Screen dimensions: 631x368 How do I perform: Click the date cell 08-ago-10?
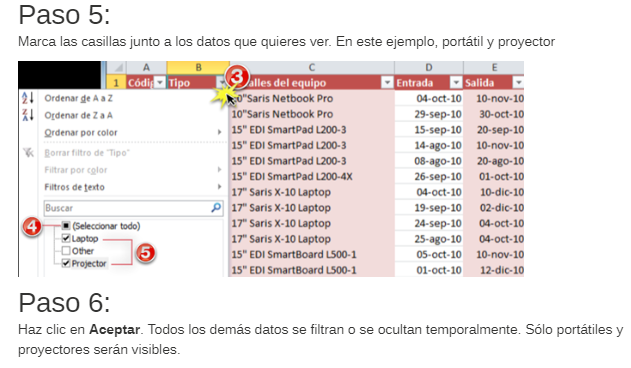[x=429, y=161]
